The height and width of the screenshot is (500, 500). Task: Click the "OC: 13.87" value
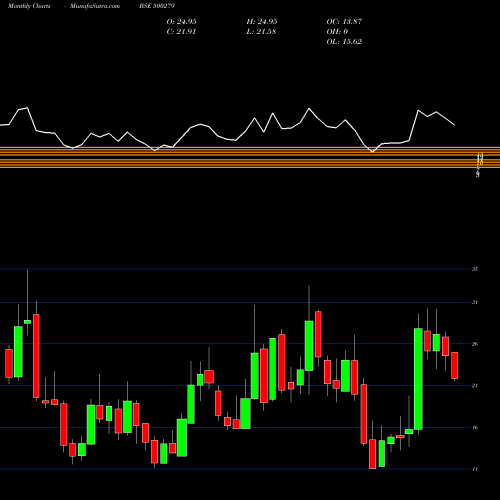[x=344, y=22]
